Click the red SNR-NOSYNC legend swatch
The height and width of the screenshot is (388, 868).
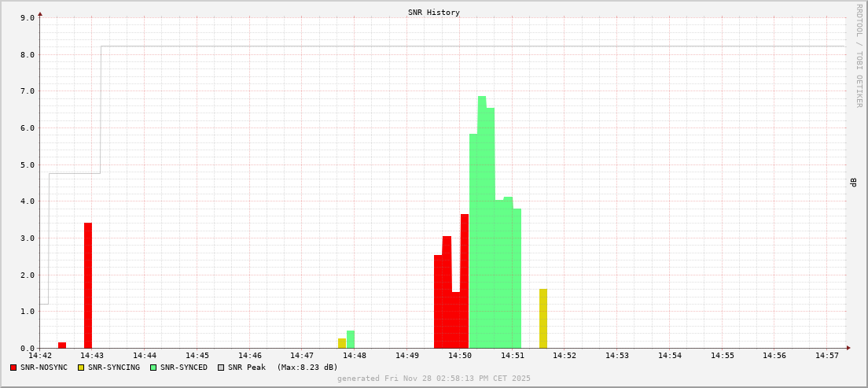(x=13, y=368)
